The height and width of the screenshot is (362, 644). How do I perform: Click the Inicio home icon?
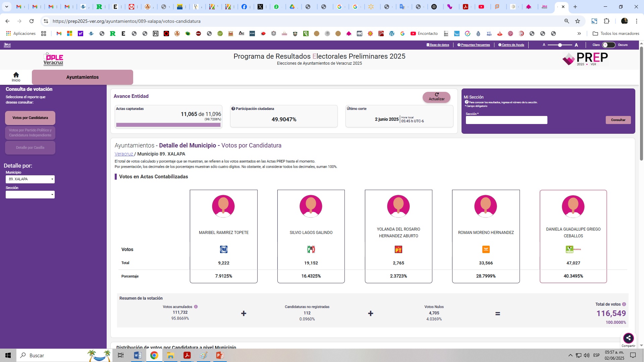[16, 75]
